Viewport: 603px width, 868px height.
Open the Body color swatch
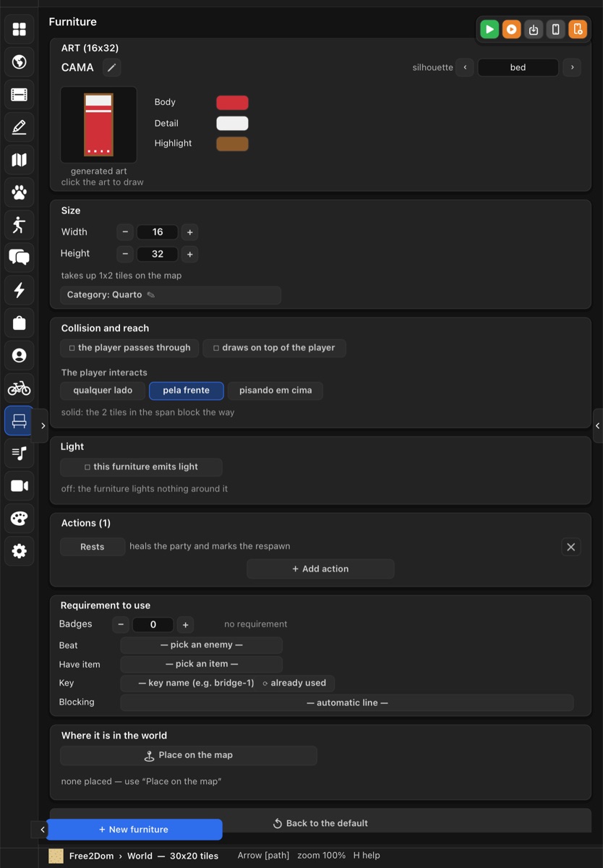pos(232,103)
